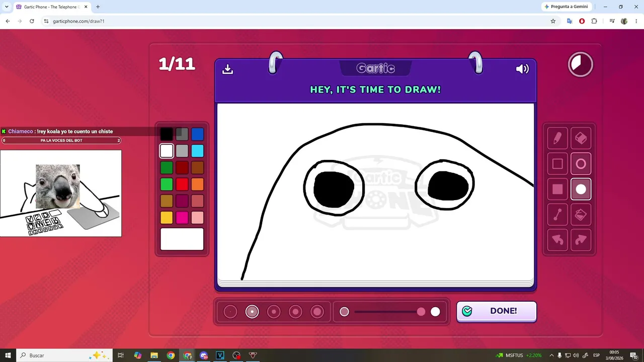
Task: Pick the largest brush size
Action: (x=317, y=312)
